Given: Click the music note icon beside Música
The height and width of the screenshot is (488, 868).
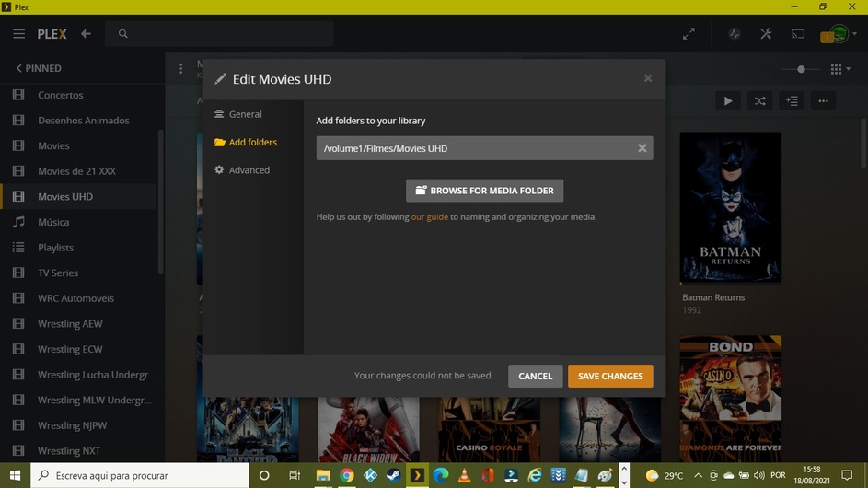Looking at the screenshot, I should click(18, 222).
